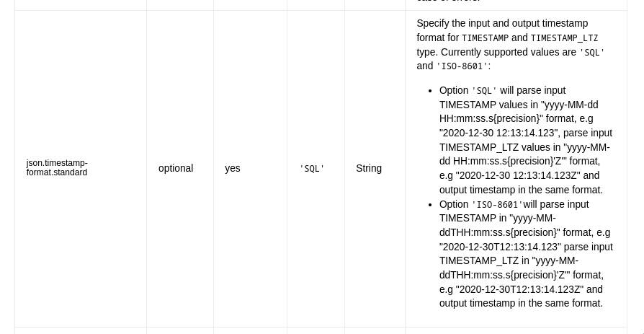The image size is (644, 334).
Task: Click 'Specify the input and output timestamp' sentence
Action: pyautogui.click(x=502, y=24)
